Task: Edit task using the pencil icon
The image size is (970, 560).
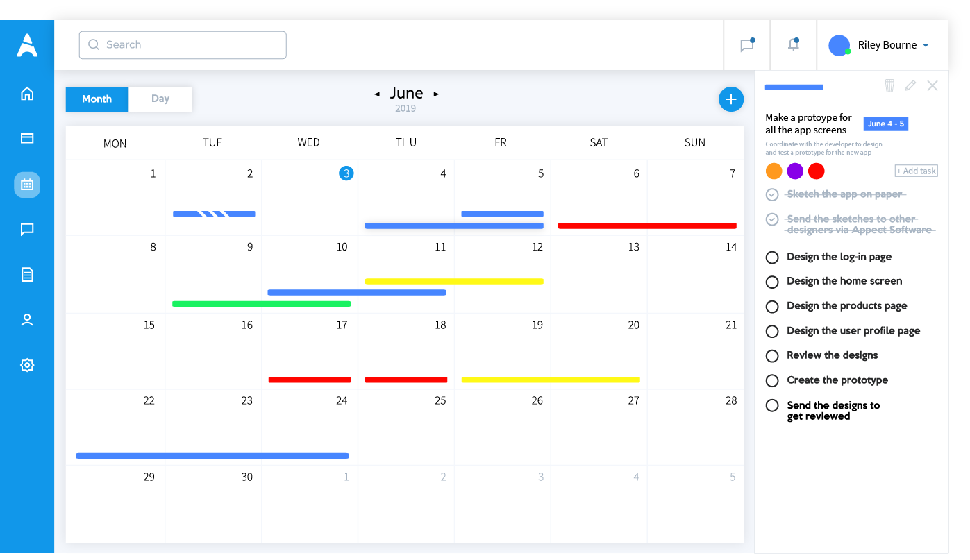Action: (910, 85)
